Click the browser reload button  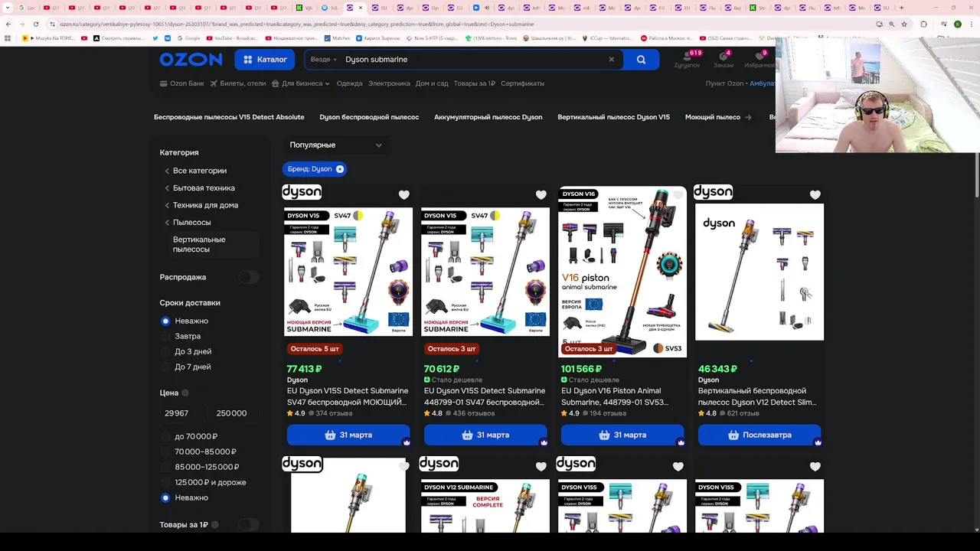coord(35,24)
